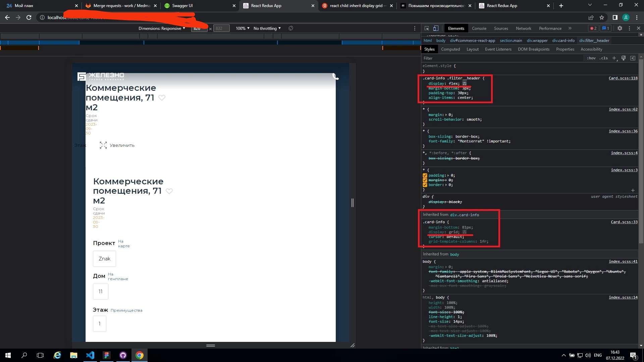The image size is (644, 362).
Task: Disable the border: 0 property checkbox
Action: (425, 185)
